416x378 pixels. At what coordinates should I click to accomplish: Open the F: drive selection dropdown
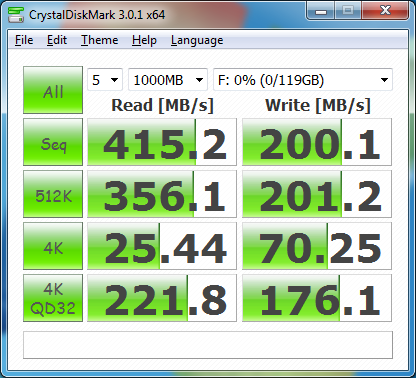(303, 80)
